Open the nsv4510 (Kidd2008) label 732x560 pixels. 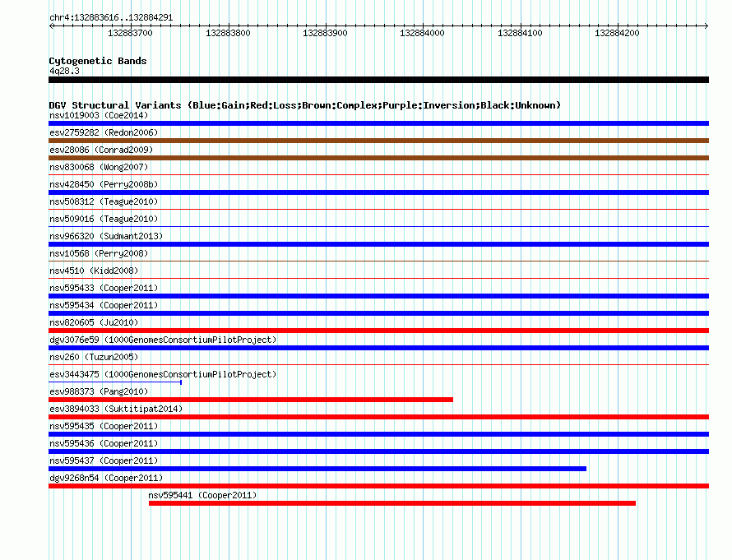94,271
